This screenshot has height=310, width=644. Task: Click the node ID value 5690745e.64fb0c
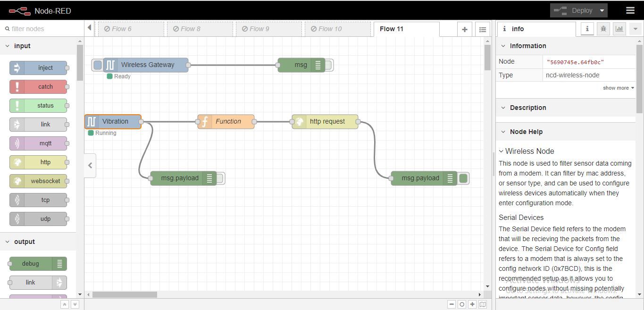point(575,62)
